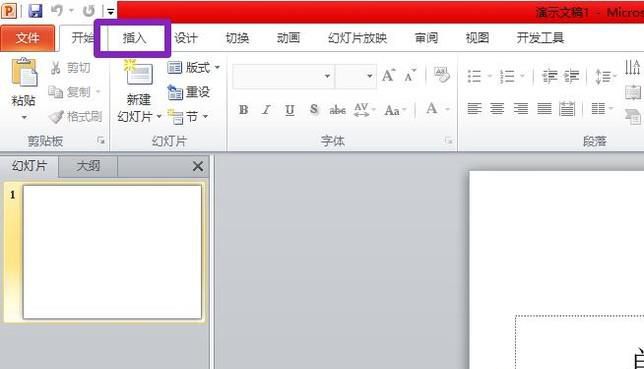Apply bulleted list formatting

click(474, 76)
